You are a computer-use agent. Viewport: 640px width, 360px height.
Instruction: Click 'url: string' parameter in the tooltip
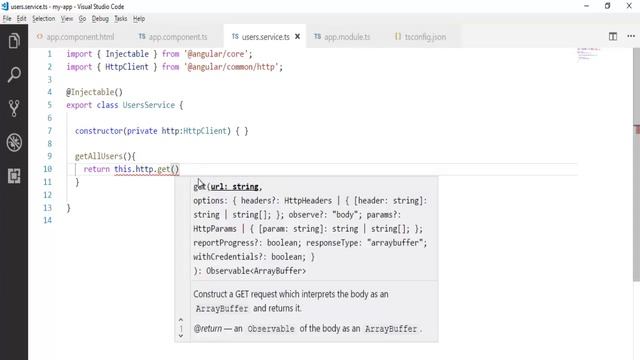click(x=234, y=187)
